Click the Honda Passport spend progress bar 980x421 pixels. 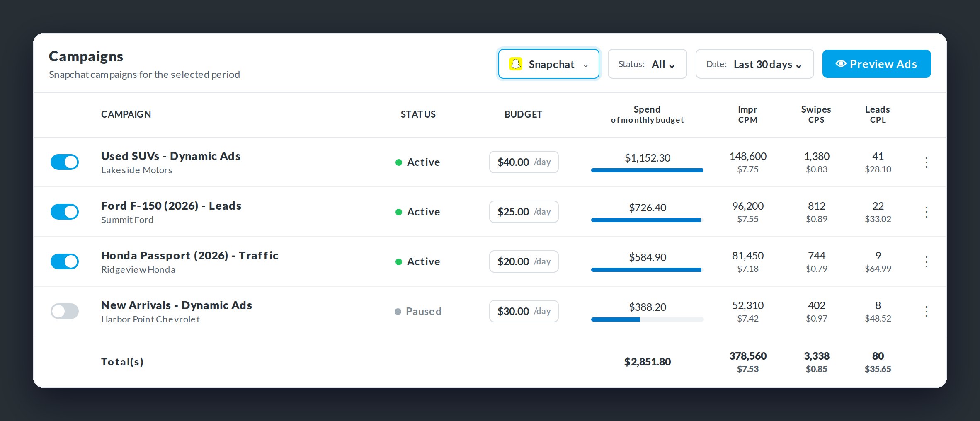647,270
